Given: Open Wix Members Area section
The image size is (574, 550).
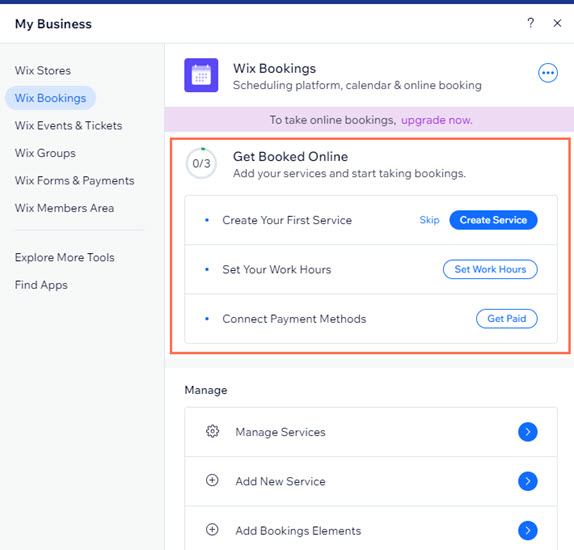Looking at the screenshot, I should tap(64, 208).
